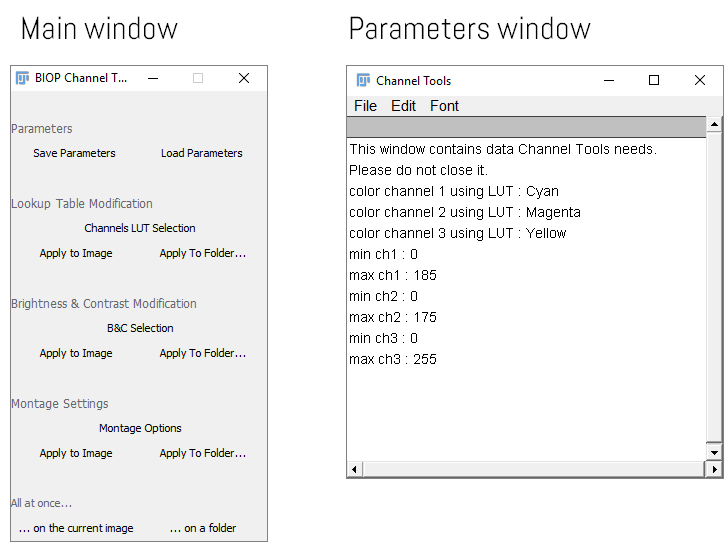
Task: Click the scroll left arrow at window bottom
Action: (x=354, y=468)
